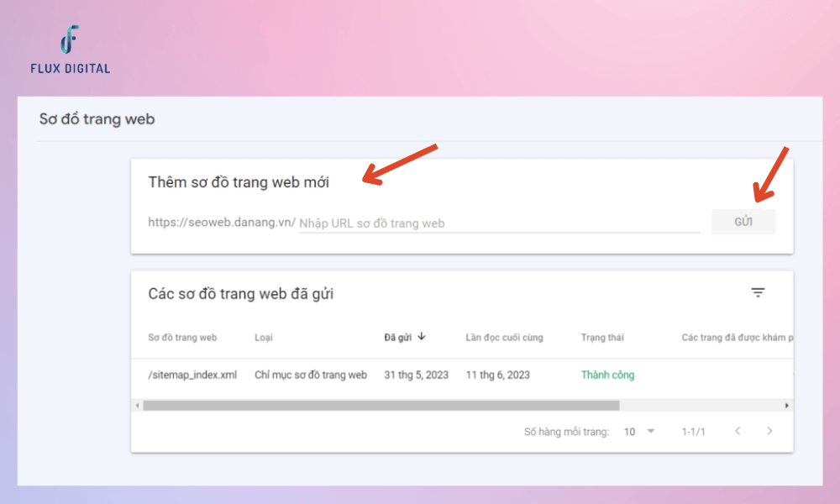Click the Sơ đồ trang web column header
This screenshot has width=840, height=504.
[x=182, y=338]
